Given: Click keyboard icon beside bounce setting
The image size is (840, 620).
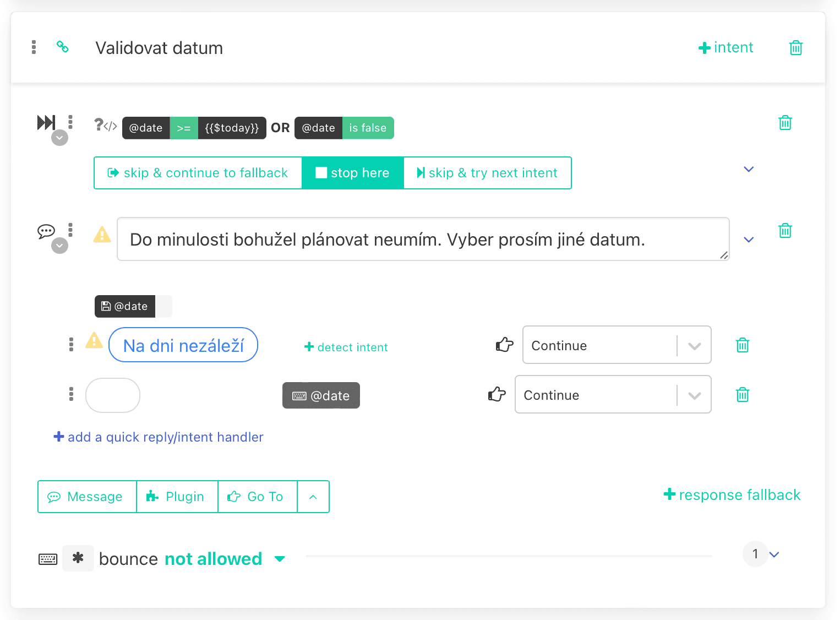Looking at the screenshot, I should tap(48, 559).
